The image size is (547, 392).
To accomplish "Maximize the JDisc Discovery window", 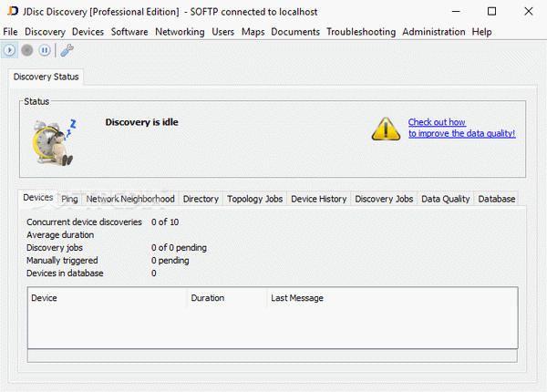I will (x=491, y=12).
